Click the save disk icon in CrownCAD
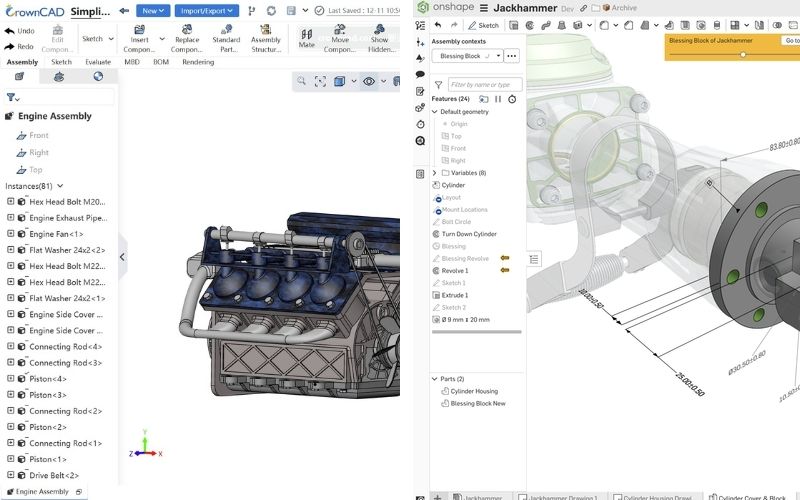800x500 pixels. pos(291,10)
